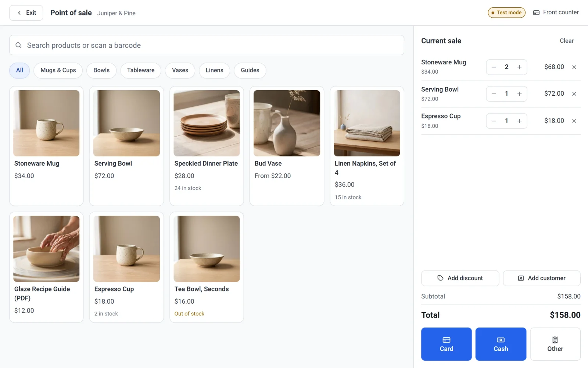Increase Espresso Cup quantity with plus icon
Image resolution: width=588 pixels, height=368 pixels.
pos(519,121)
